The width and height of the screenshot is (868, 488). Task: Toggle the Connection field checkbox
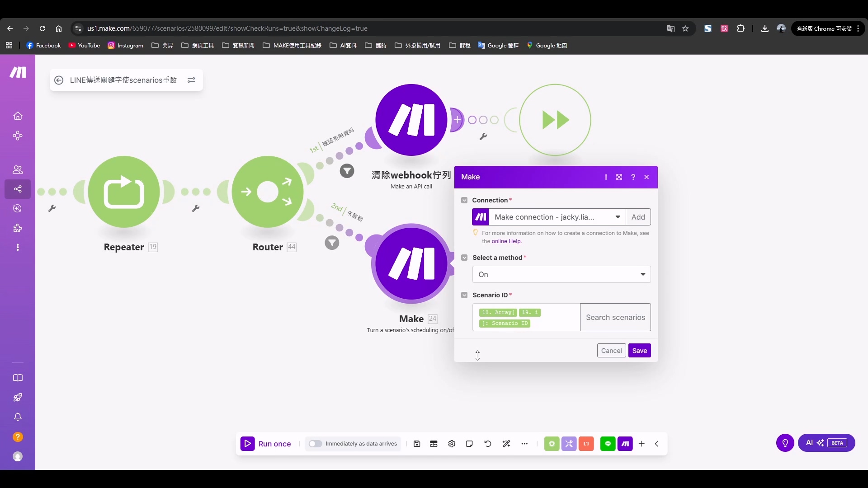tap(464, 200)
